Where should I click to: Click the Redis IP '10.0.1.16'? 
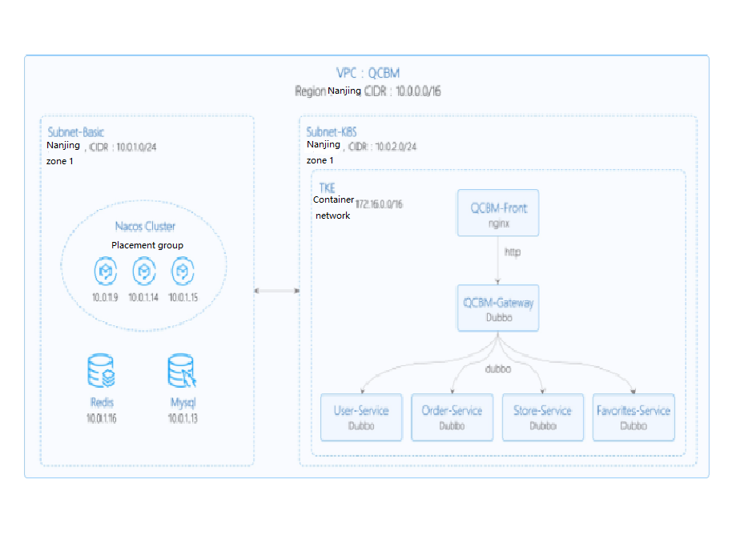pos(101,418)
